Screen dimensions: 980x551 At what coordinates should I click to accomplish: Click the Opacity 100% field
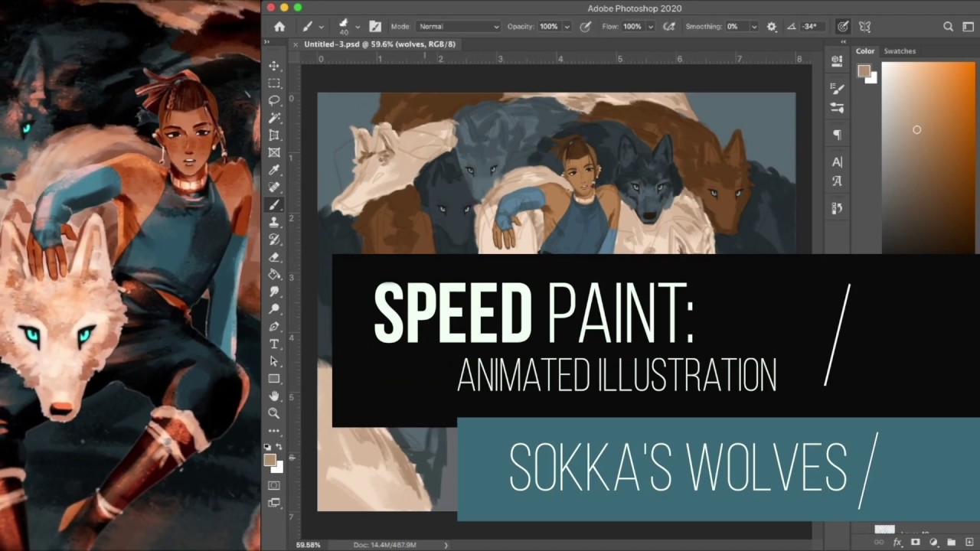pos(549,26)
